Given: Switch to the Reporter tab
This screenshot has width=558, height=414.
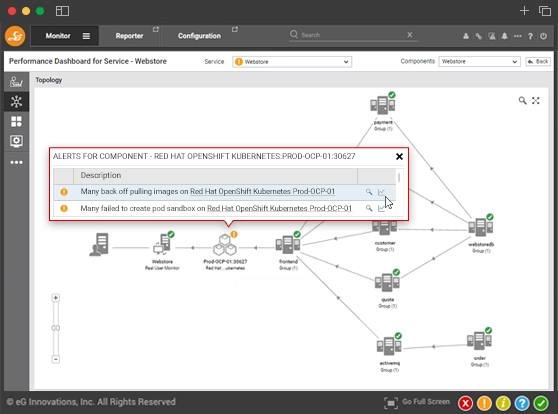Looking at the screenshot, I should point(129,36).
